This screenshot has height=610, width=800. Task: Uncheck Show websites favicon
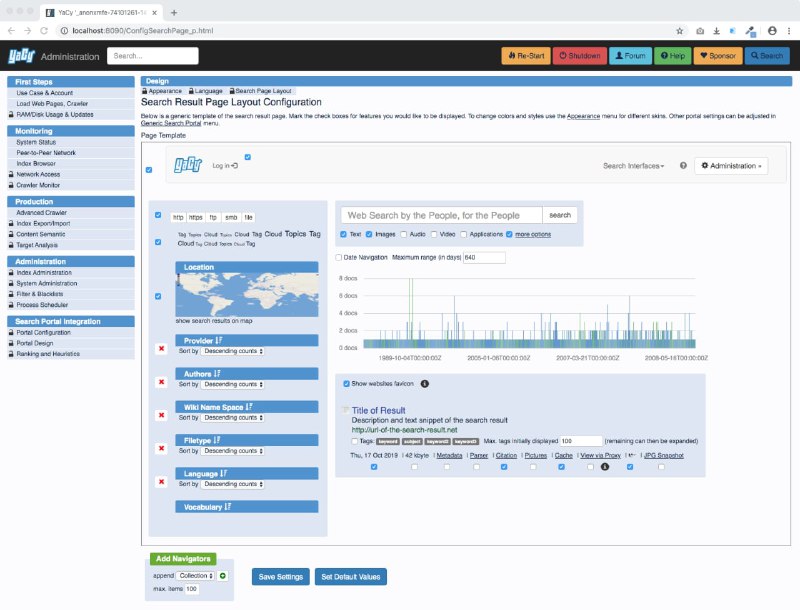click(x=347, y=383)
